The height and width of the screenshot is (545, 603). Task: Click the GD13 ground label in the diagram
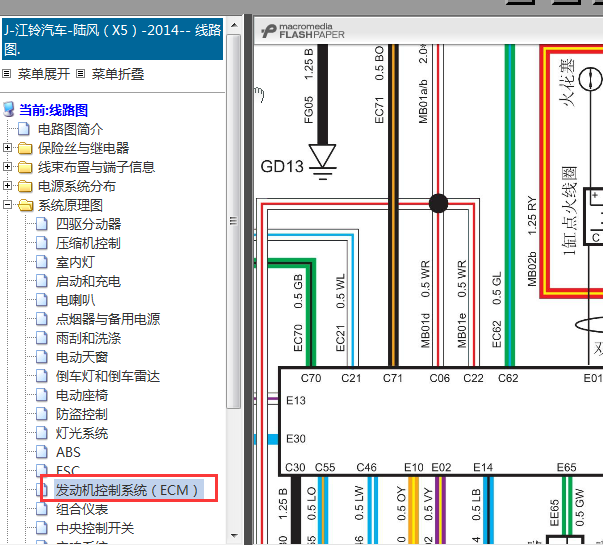282,167
